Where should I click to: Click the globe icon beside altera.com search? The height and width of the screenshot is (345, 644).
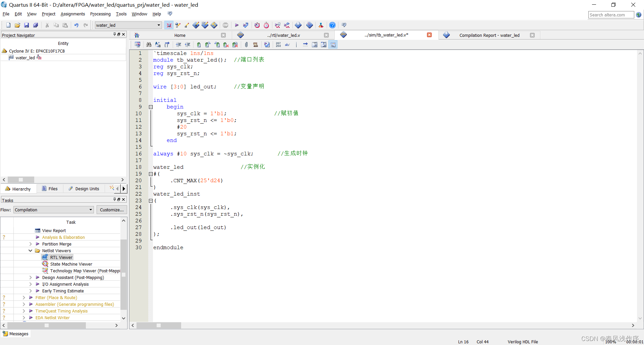639,15
